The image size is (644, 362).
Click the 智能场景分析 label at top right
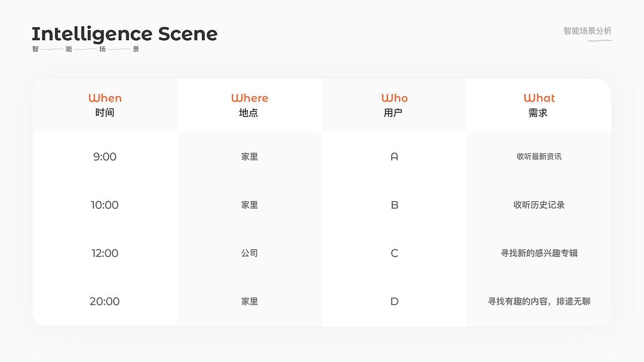pos(587,31)
